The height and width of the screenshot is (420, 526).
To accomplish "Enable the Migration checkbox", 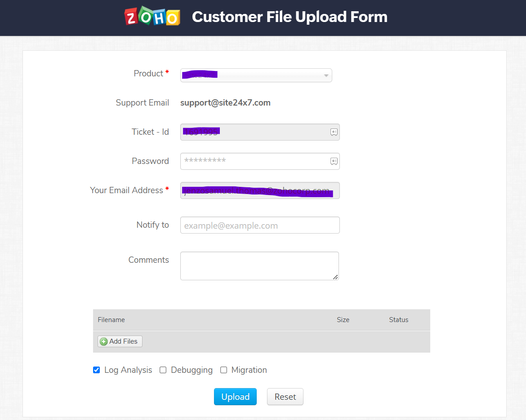I will pos(223,370).
